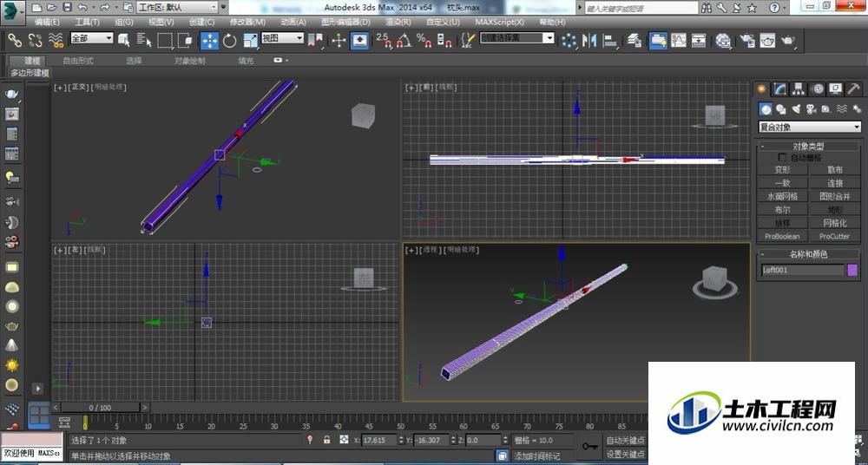Toggle Angle Snap

click(404, 40)
